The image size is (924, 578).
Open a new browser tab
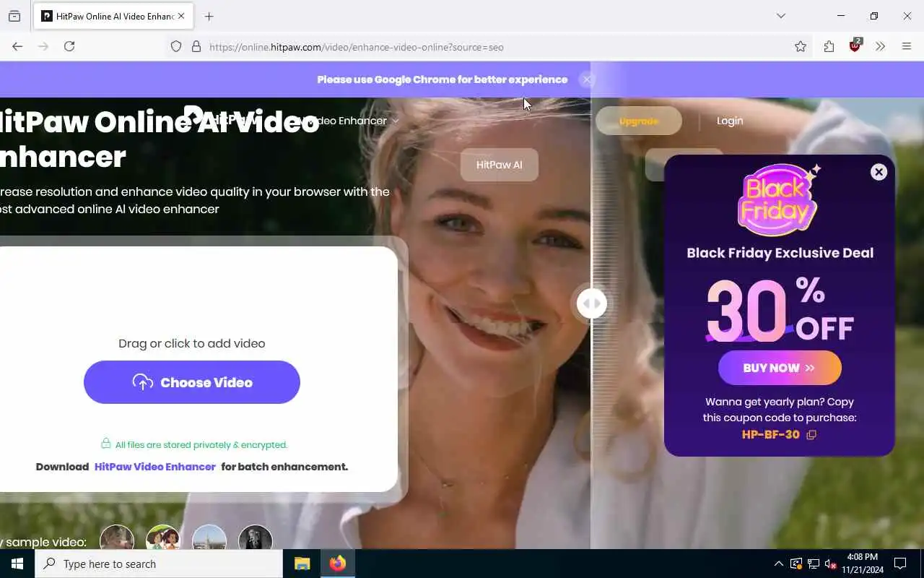click(x=209, y=16)
